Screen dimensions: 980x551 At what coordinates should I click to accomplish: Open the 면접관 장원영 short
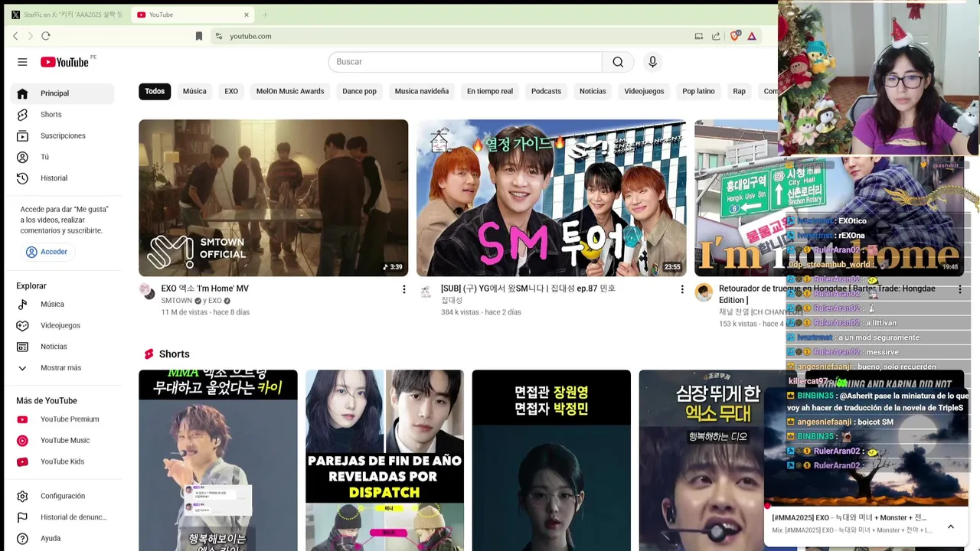tap(551, 461)
